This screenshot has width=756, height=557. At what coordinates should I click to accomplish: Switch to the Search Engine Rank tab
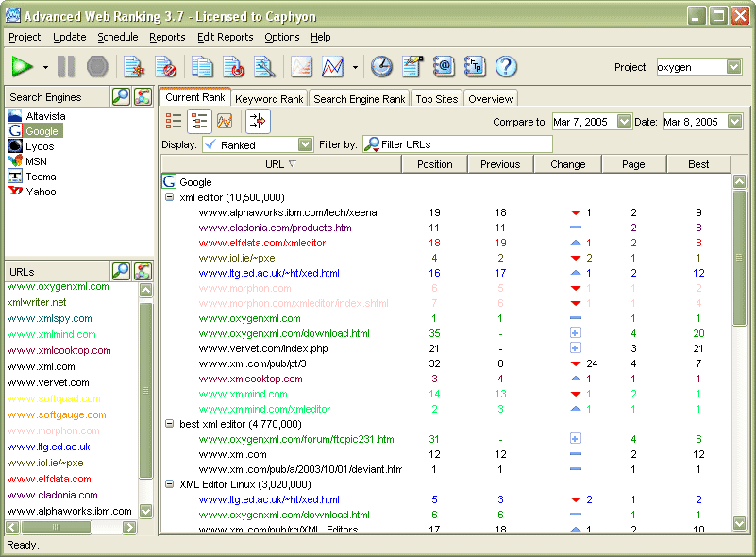360,99
